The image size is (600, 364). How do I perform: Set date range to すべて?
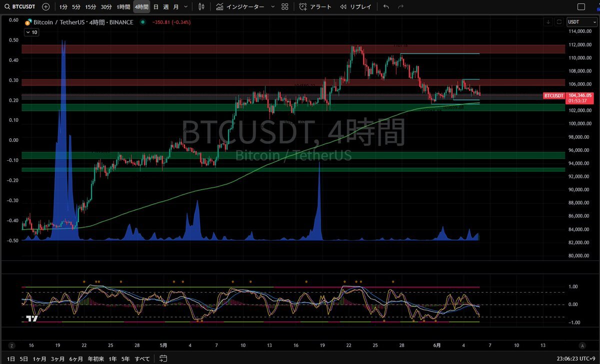point(142,359)
